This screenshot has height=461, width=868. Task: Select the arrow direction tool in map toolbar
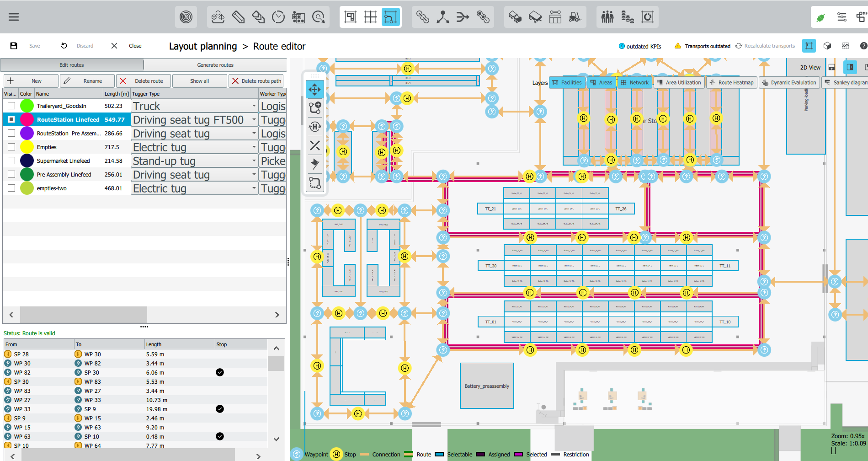click(x=315, y=164)
